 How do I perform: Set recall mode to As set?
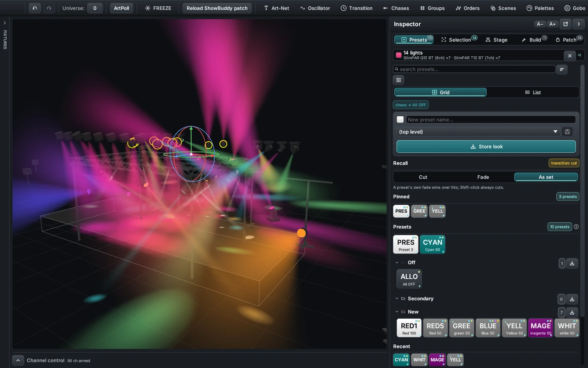546,177
